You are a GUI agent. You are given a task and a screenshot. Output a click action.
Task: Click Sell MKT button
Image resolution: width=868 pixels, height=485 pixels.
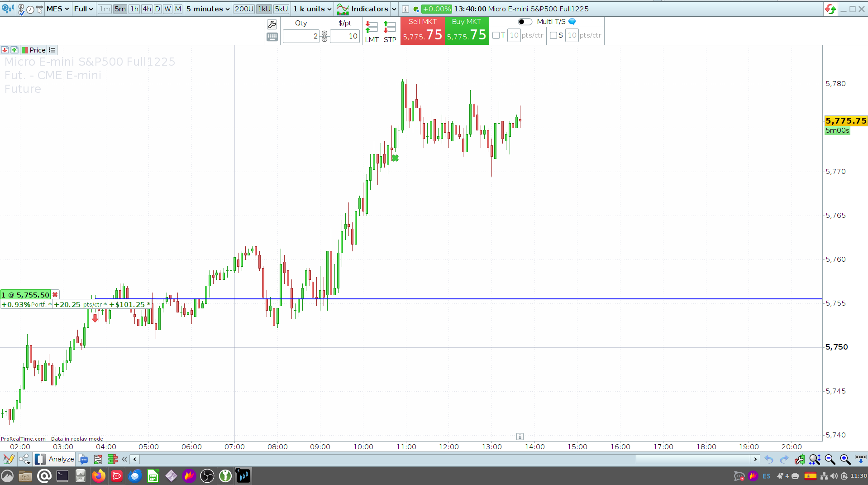(423, 31)
